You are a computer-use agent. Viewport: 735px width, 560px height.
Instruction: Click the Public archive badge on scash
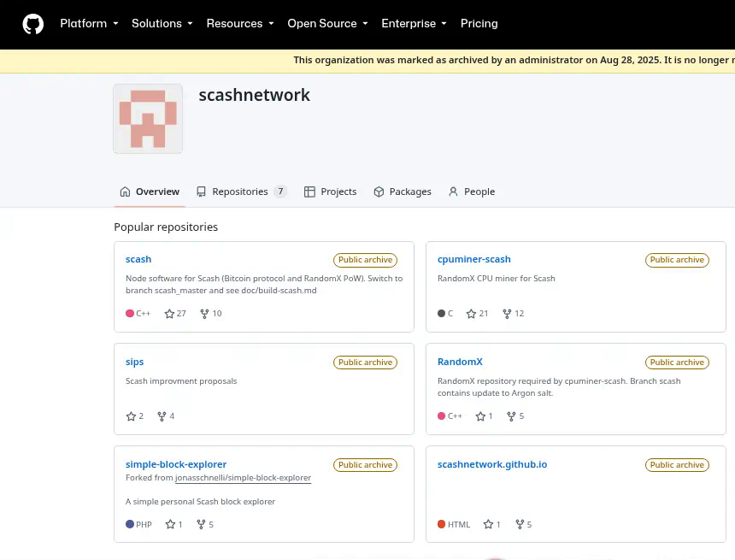point(365,260)
